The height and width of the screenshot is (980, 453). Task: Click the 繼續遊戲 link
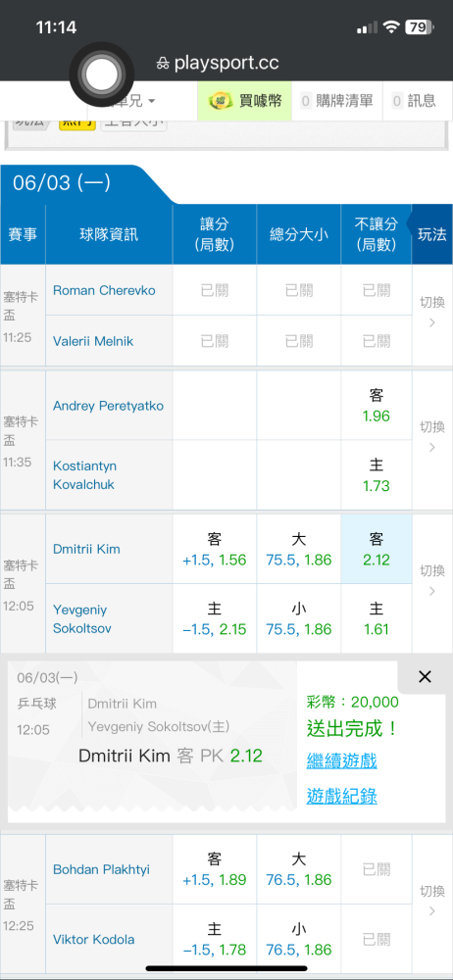(341, 760)
